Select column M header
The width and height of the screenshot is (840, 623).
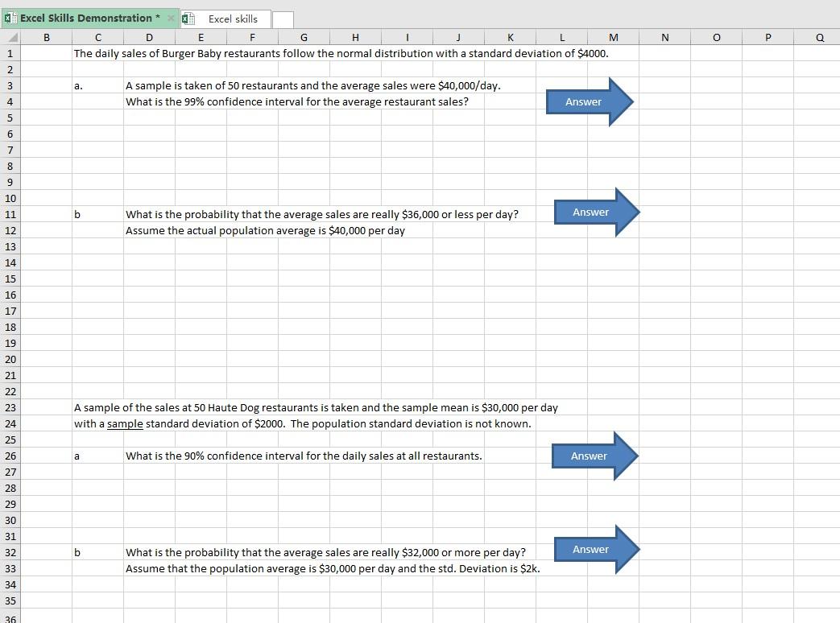click(614, 38)
